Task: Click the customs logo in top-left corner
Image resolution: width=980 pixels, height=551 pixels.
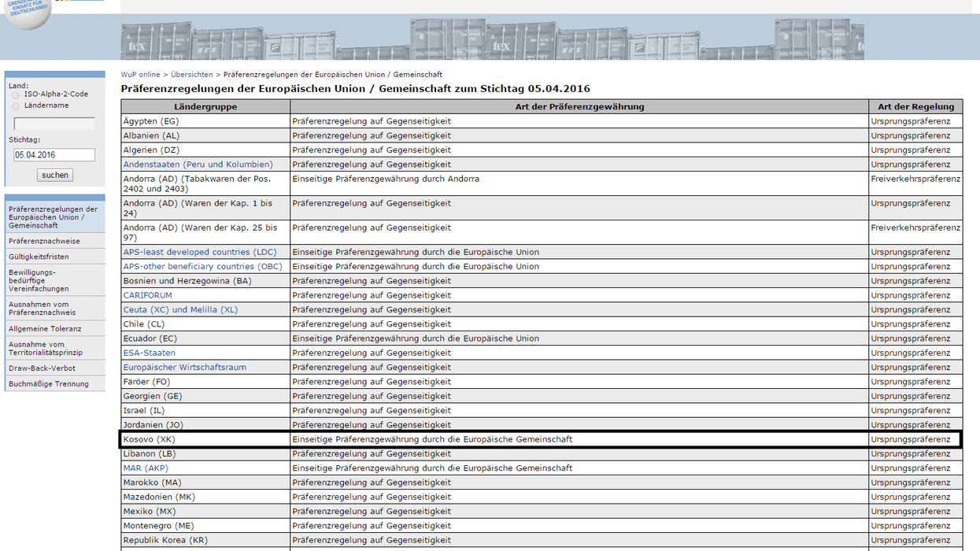Action: pos(26,12)
